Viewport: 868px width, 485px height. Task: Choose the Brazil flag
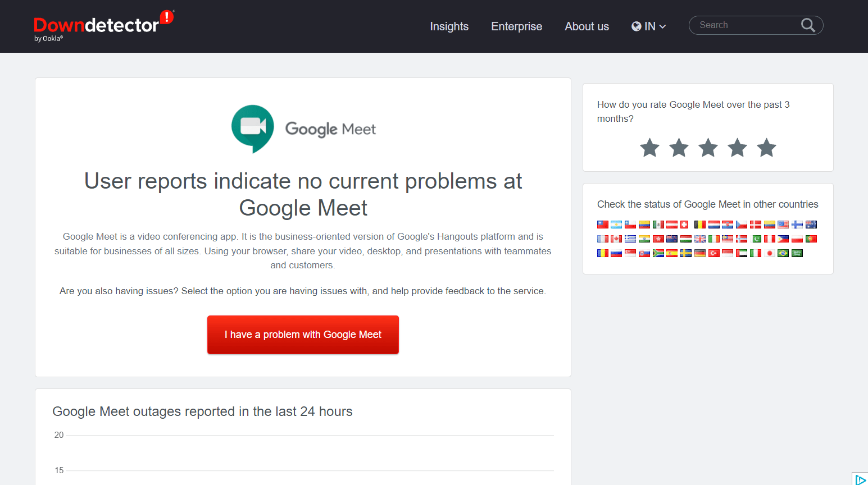click(x=783, y=253)
